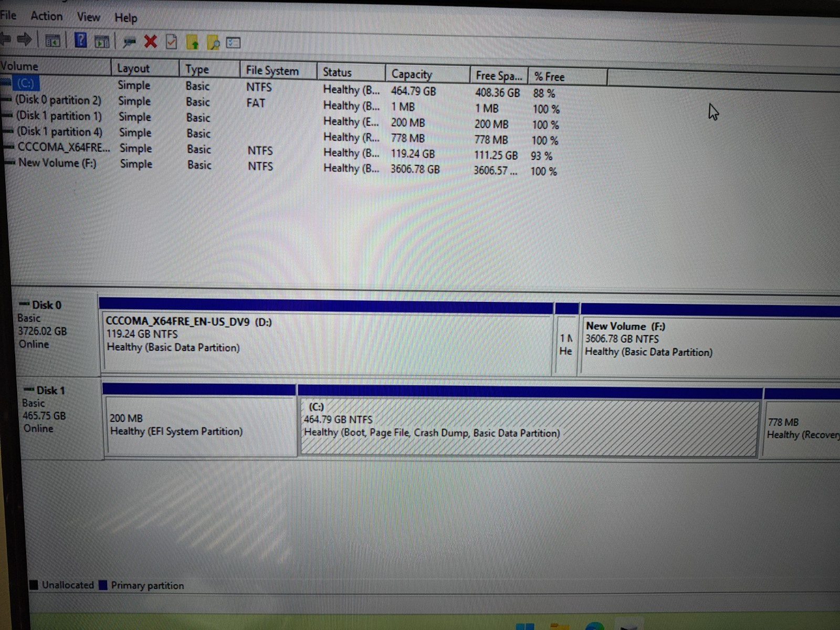
Task: Click the 111.25 GB free space cell
Action: tap(496, 155)
